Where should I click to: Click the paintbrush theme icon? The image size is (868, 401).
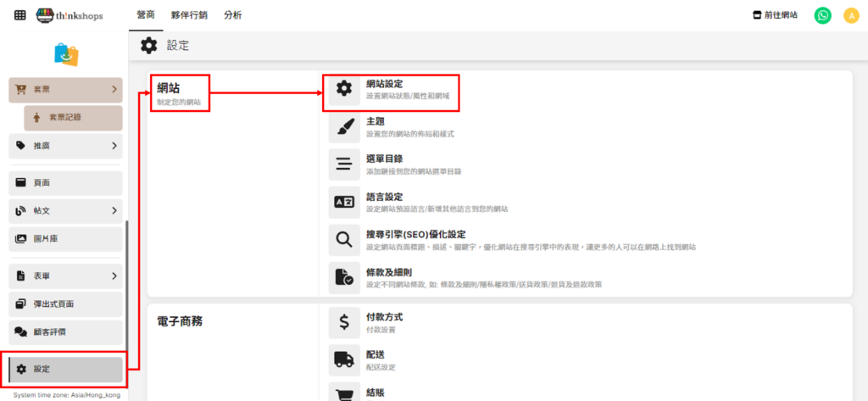coord(344,126)
